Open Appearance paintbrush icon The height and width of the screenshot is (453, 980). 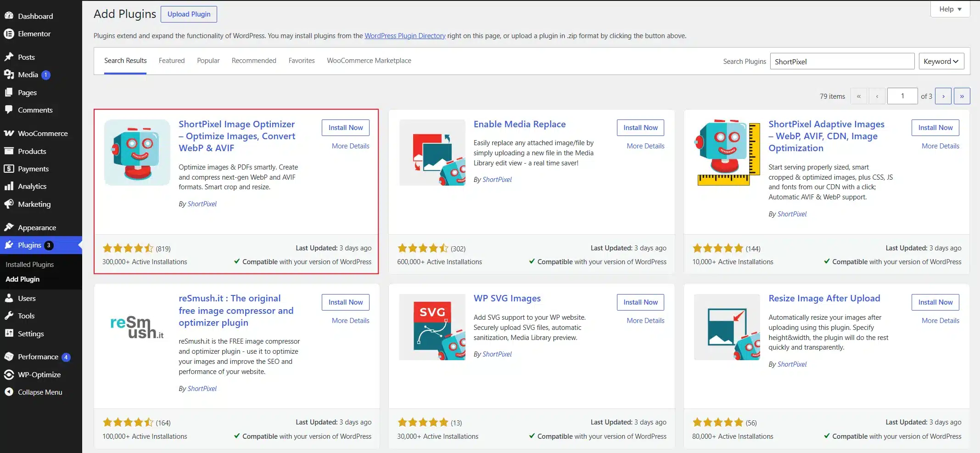[x=9, y=227]
